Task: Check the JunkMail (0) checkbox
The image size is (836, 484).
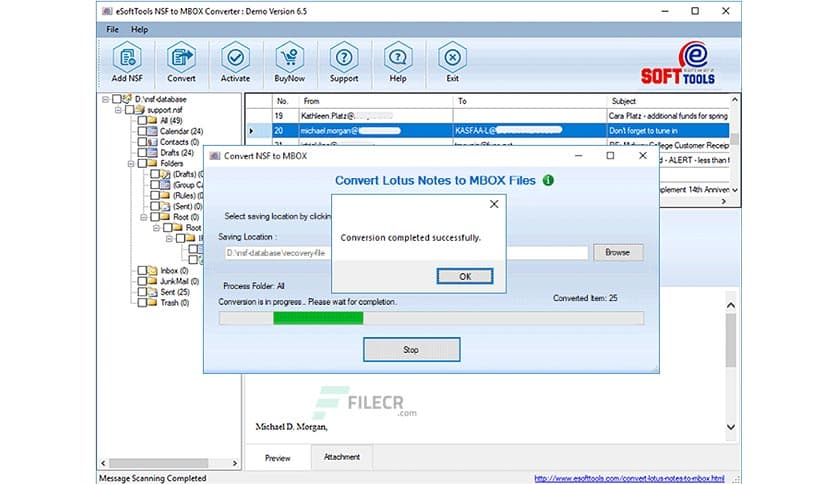Action: tap(142, 281)
